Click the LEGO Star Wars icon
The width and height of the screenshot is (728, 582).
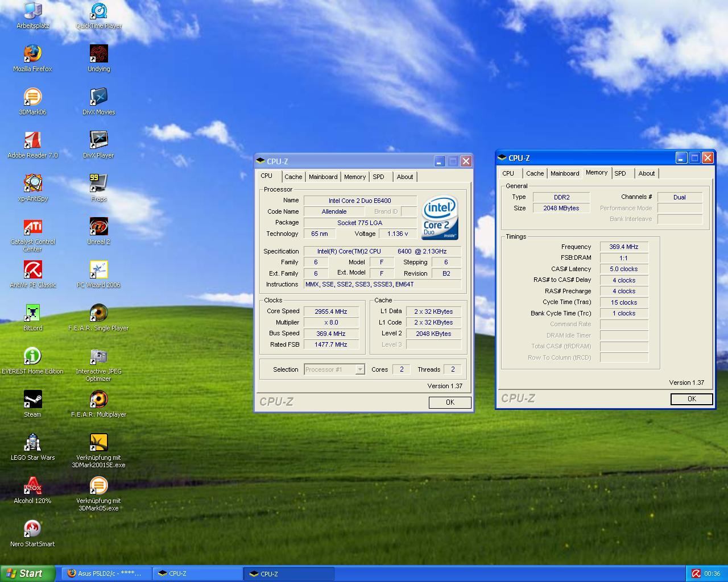32,443
